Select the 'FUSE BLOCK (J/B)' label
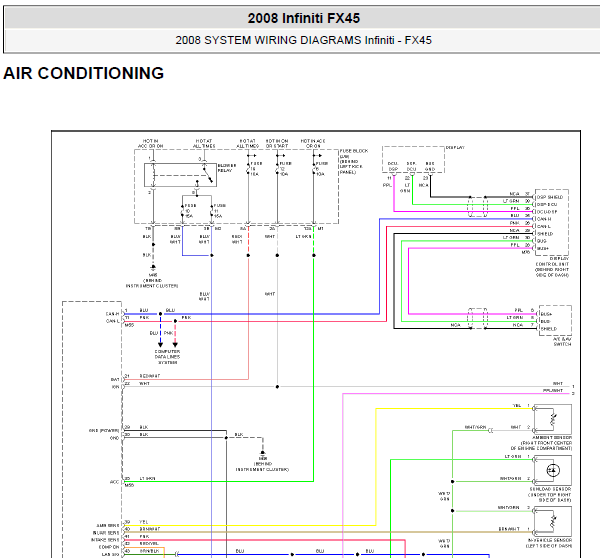 (x=354, y=153)
